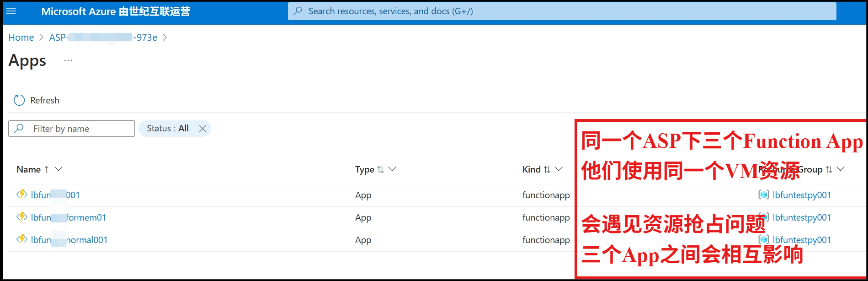This screenshot has height=281, width=868.
Task: Click the function app icon beside normal001
Action: point(21,239)
